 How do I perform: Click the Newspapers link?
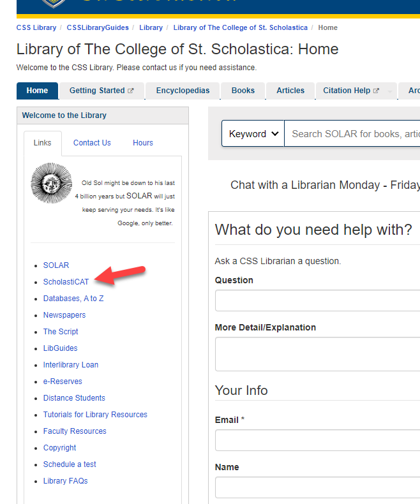pyautogui.click(x=64, y=315)
